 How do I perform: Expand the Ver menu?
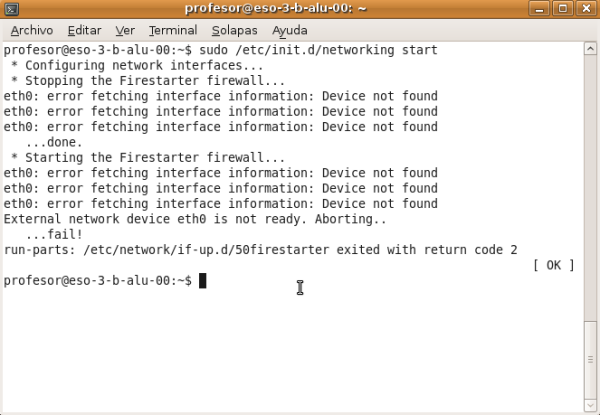pyautogui.click(x=125, y=30)
